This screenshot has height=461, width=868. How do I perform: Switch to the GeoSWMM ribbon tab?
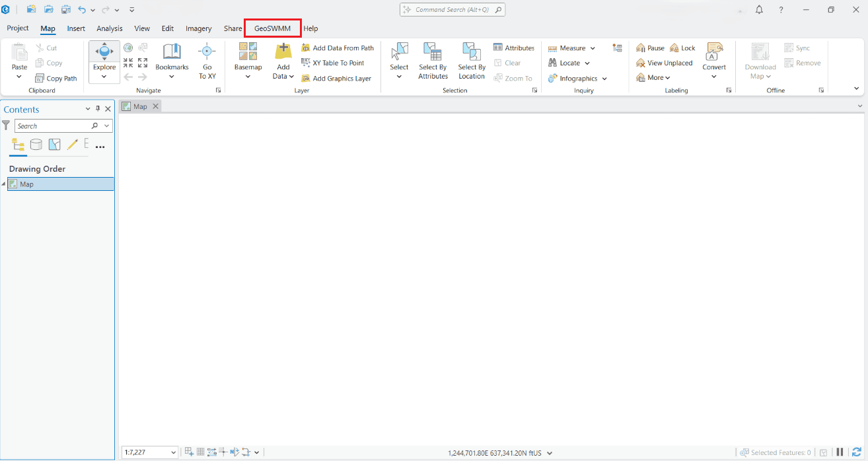(272, 28)
